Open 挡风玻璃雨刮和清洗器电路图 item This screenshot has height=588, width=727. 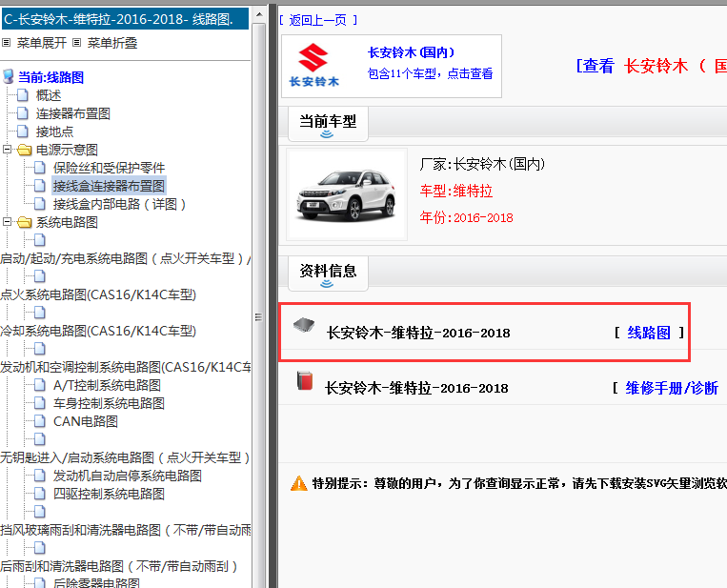click(x=125, y=530)
